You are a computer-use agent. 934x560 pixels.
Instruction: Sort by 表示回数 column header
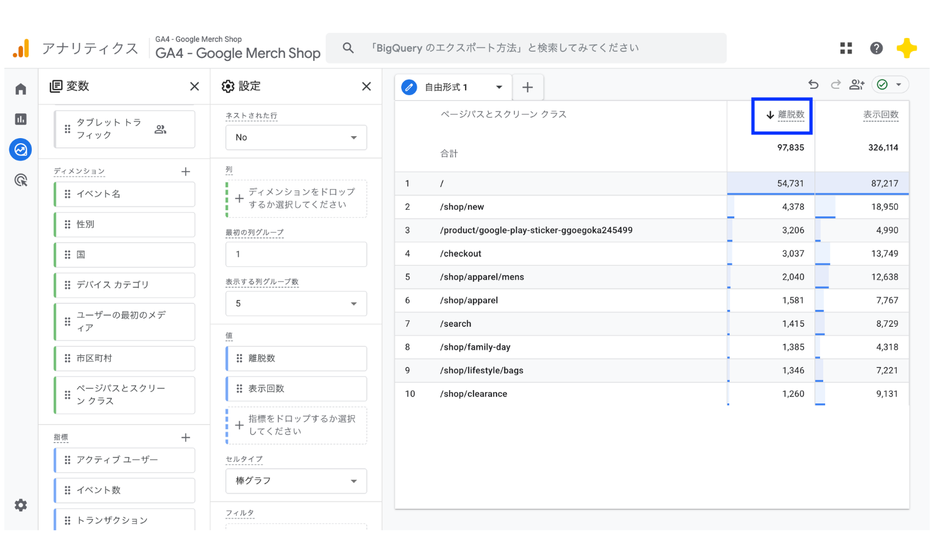(880, 115)
